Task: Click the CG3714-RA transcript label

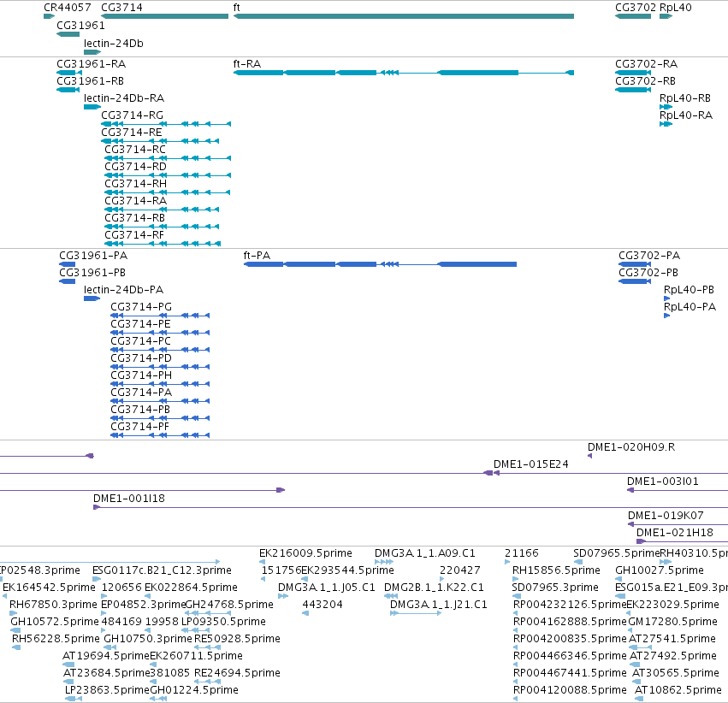Action: point(135,201)
